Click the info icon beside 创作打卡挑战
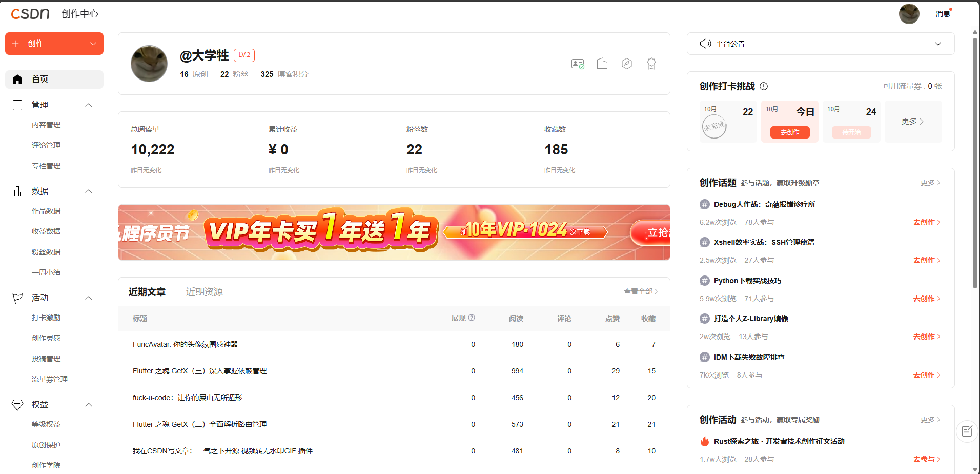This screenshot has width=980, height=474. (764, 86)
